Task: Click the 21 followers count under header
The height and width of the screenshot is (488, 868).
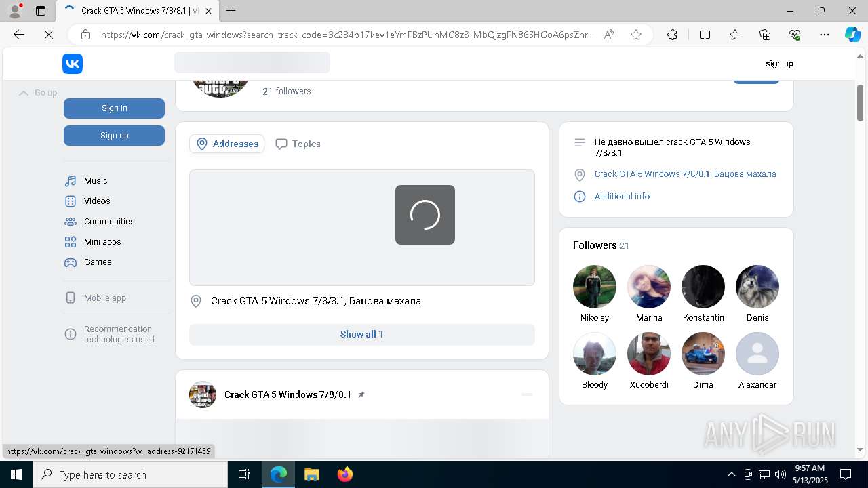Action: [287, 91]
